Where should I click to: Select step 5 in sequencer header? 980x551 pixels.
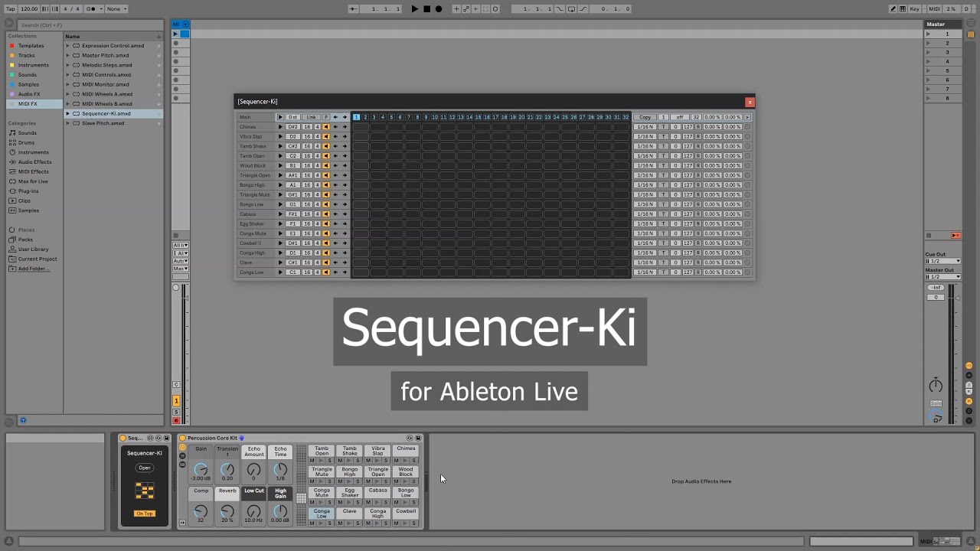coord(391,117)
